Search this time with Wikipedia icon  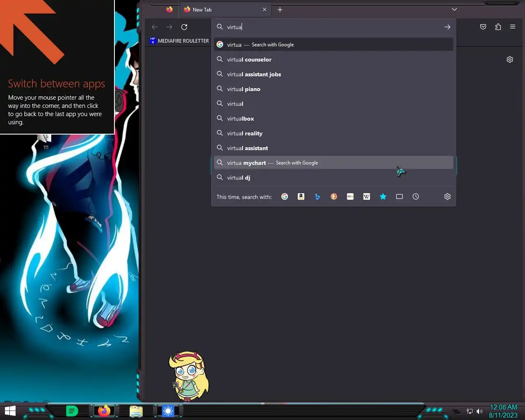tap(367, 196)
